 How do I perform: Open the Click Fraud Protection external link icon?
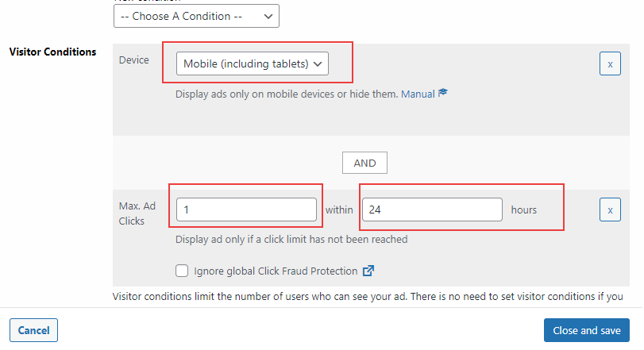click(368, 271)
